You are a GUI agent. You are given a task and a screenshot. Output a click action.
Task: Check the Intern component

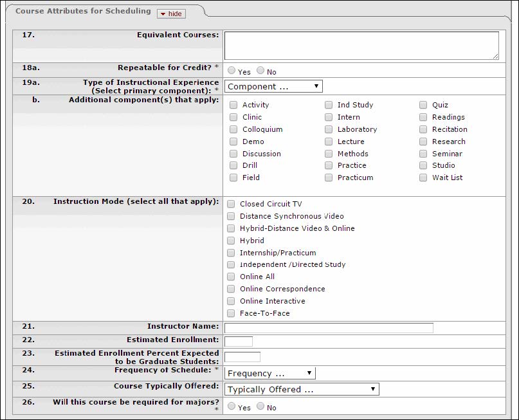tap(329, 117)
